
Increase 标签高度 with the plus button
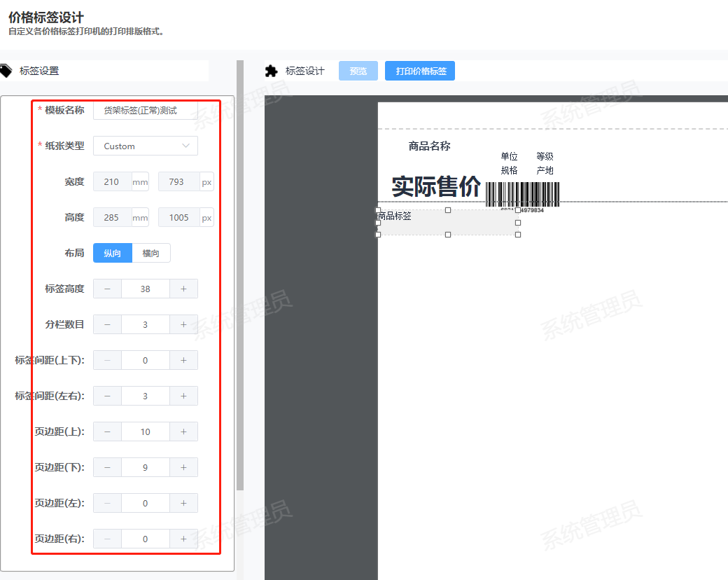183,289
